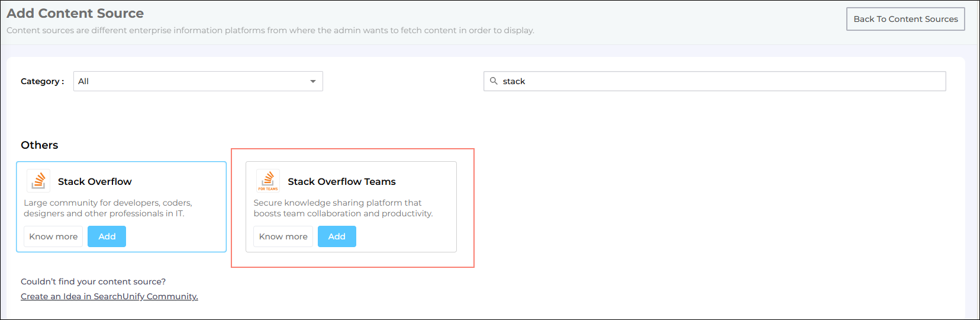
Task: Click the magnifier icon in search box
Action: point(494,81)
